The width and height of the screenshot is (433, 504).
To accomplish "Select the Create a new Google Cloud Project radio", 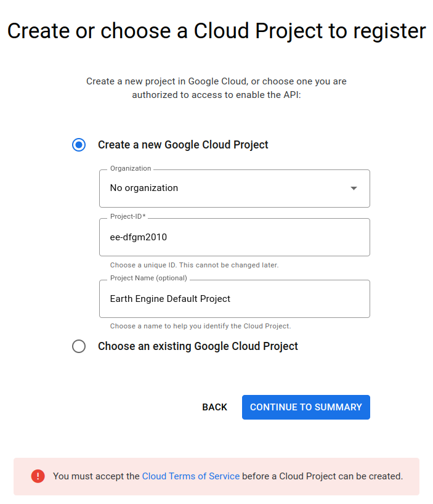I will coord(79,145).
